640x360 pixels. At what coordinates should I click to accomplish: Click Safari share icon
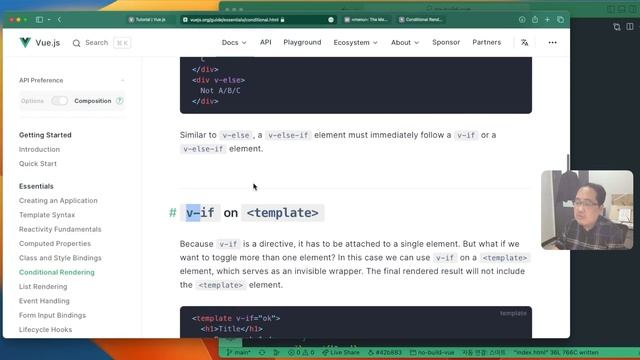click(535, 20)
